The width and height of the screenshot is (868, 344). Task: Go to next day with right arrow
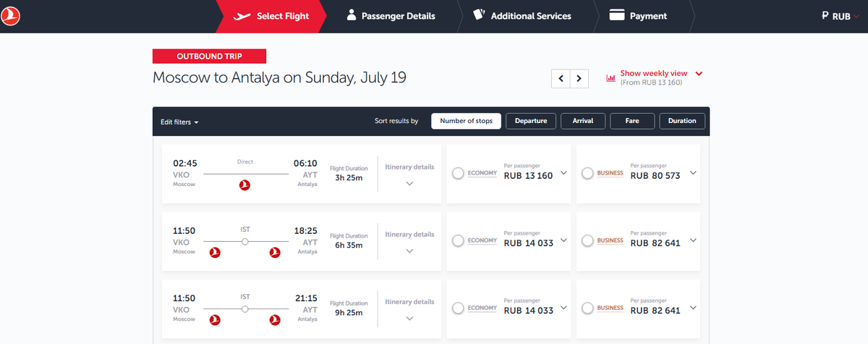(x=579, y=78)
